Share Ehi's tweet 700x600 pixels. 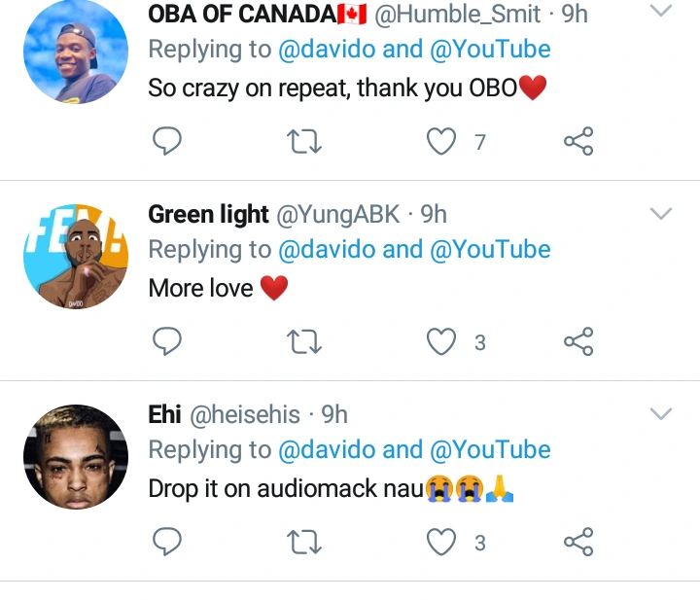578,543
